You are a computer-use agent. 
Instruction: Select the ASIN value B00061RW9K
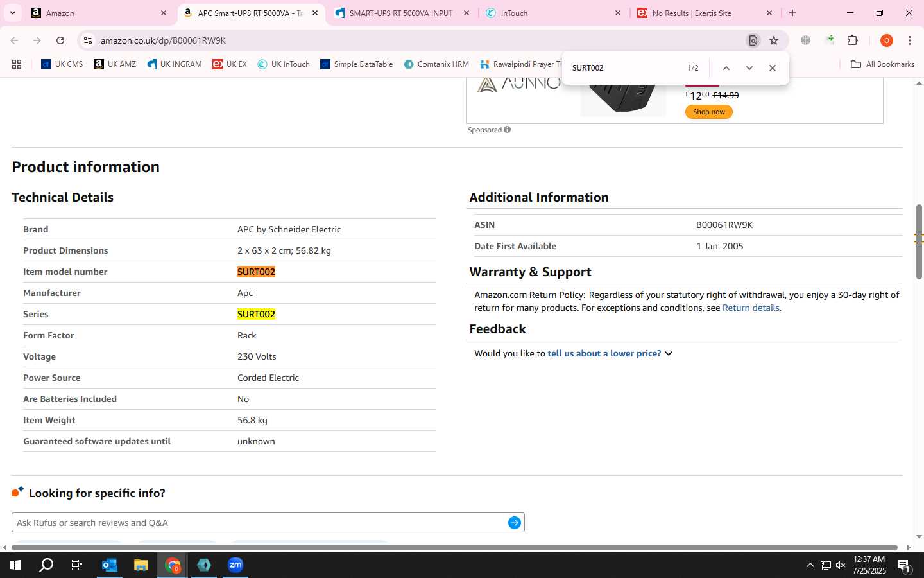tap(724, 225)
